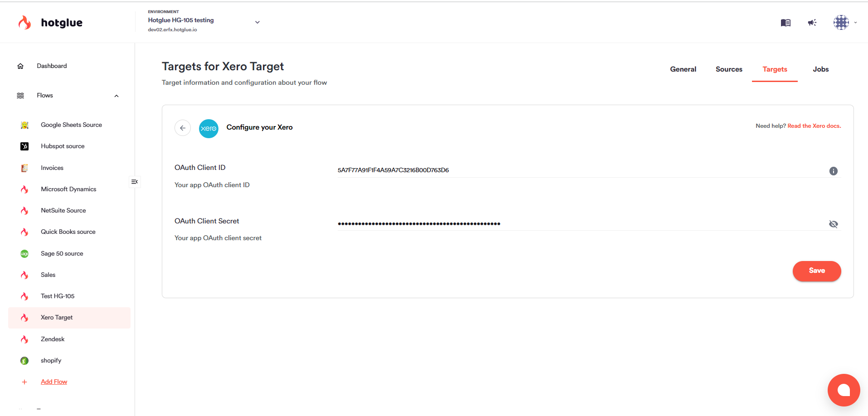Click the Invoices flow icon
Viewport: 868px width, 416px height.
pos(24,168)
